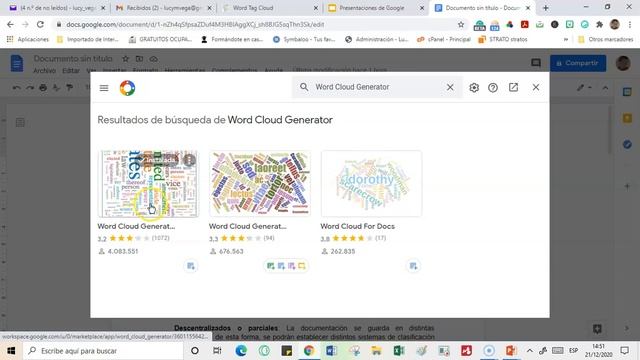Open the Editar menu in Docs
The image size is (640, 360).
[x=71, y=71]
